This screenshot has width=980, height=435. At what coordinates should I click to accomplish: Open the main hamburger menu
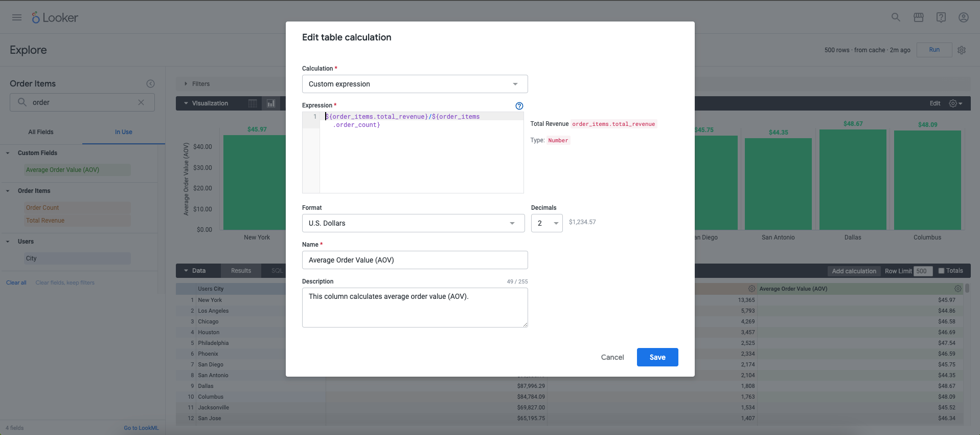pyautogui.click(x=17, y=17)
